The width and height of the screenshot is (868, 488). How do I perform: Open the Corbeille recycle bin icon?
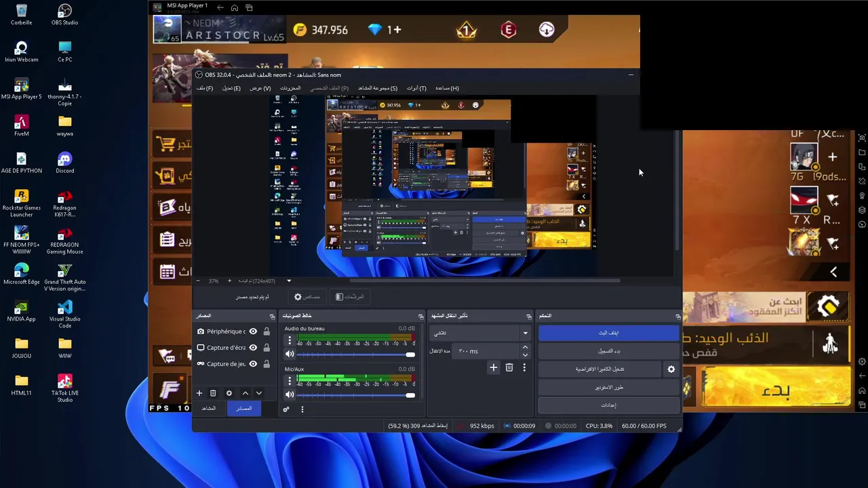(x=22, y=14)
